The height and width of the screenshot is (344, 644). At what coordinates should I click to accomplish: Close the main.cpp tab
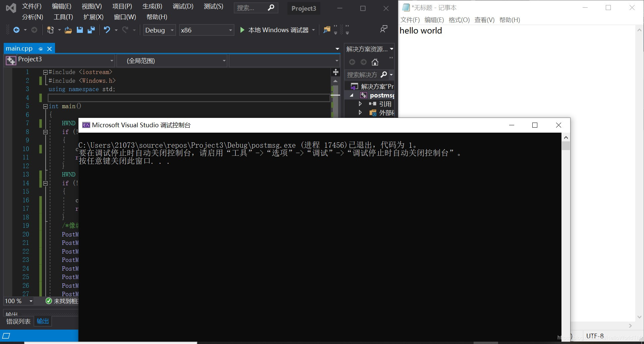(50, 49)
